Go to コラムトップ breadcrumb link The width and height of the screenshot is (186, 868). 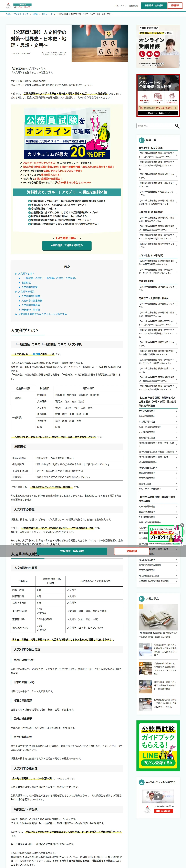47,14
